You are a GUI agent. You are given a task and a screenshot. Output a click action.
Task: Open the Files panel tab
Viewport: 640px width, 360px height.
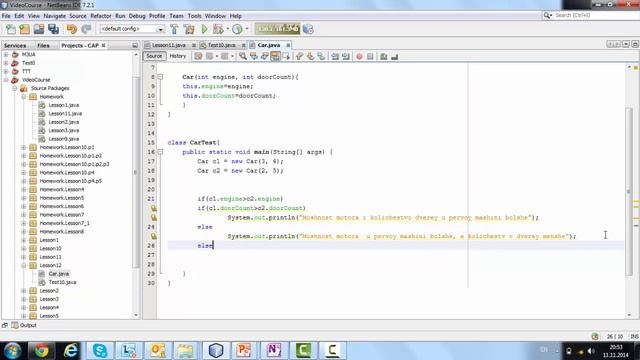43,45
